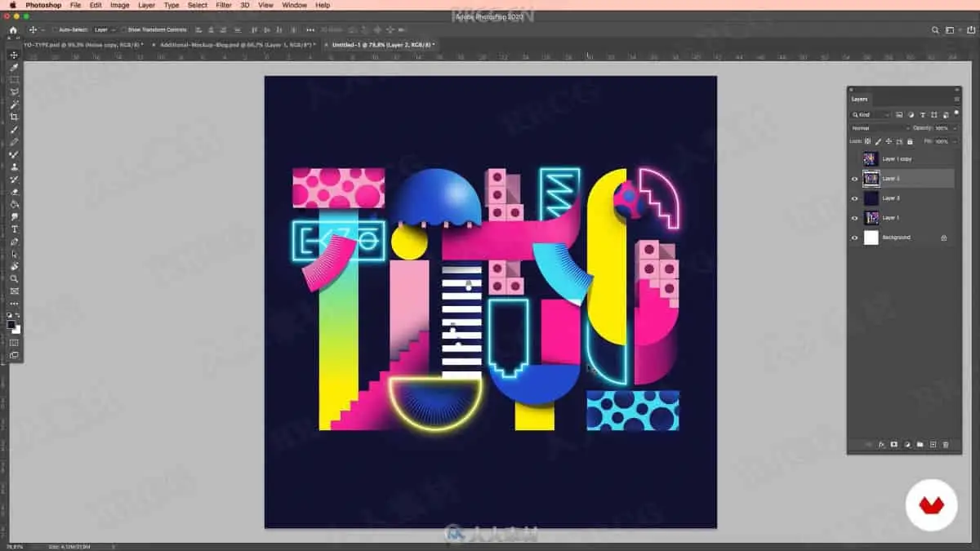The width and height of the screenshot is (980, 551).
Task: Open the Fill slider arrow
Action: click(x=955, y=141)
